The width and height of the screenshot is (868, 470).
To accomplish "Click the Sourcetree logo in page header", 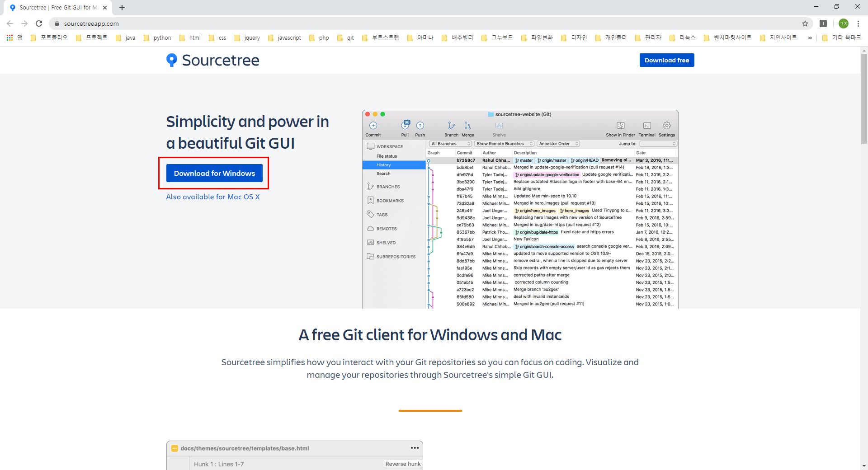I will coord(212,60).
